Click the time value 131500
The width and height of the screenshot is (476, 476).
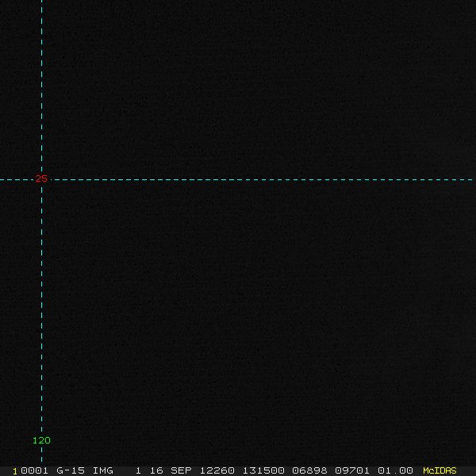click(x=263, y=470)
